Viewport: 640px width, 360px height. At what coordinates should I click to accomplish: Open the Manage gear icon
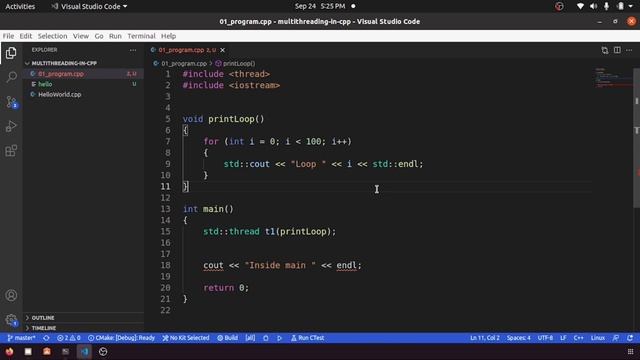pyautogui.click(x=11, y=320)
